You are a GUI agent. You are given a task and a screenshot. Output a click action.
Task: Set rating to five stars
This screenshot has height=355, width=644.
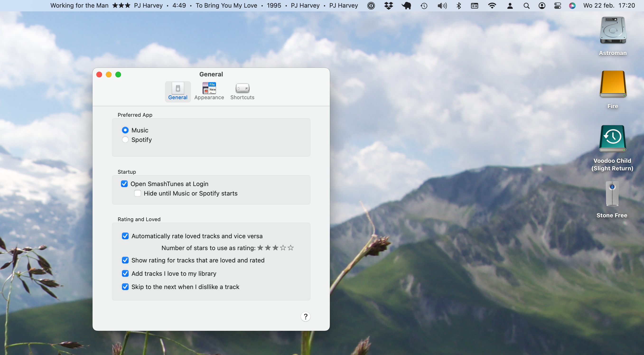point(290,248)
